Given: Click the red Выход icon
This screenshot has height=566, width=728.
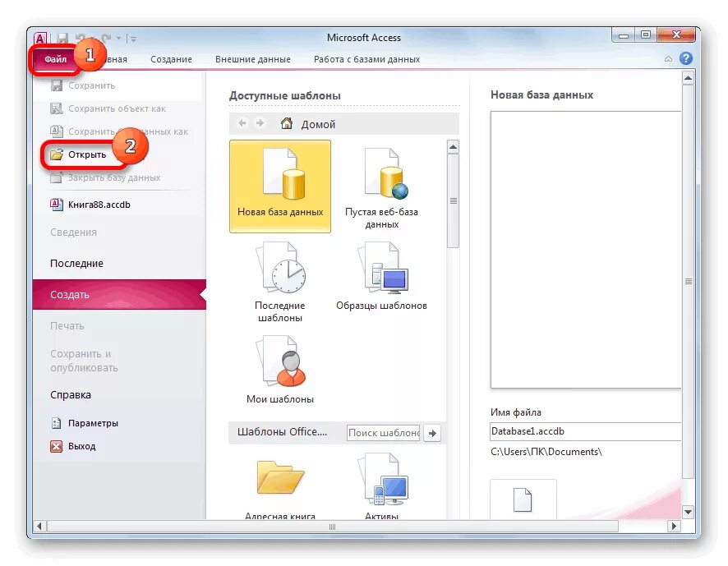Looking at the screenshot, I should click(56, 447).
